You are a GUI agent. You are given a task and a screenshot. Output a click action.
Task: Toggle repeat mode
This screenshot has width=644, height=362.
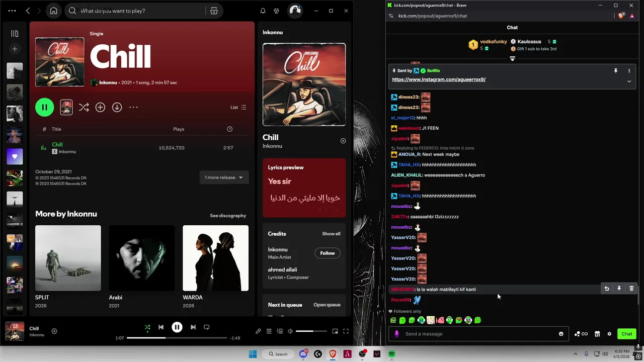206,327
